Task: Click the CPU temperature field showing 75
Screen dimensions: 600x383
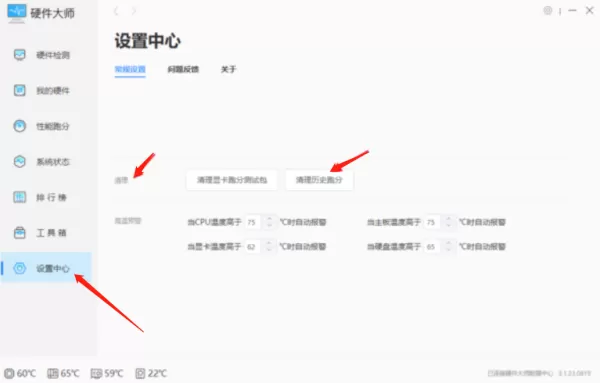Action: click(x=254, y=222)
